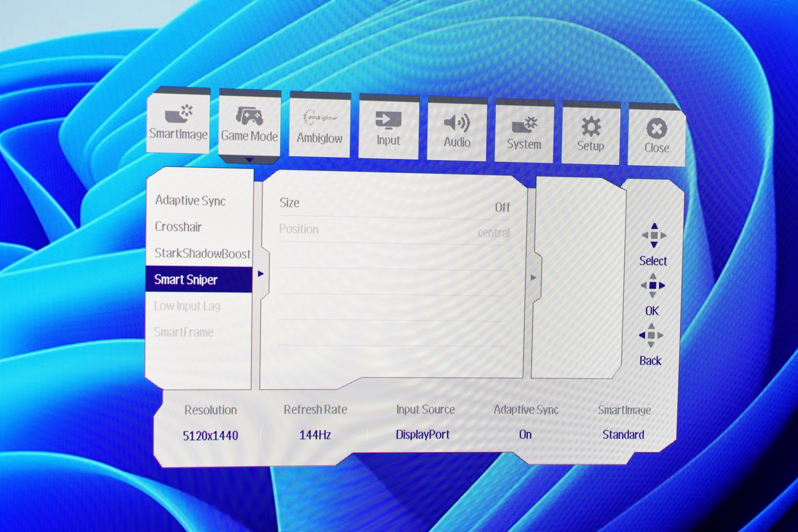Viewport: 798px width, 532px height.
Task: Click the Position value central
Action: (x=494, y=233)
